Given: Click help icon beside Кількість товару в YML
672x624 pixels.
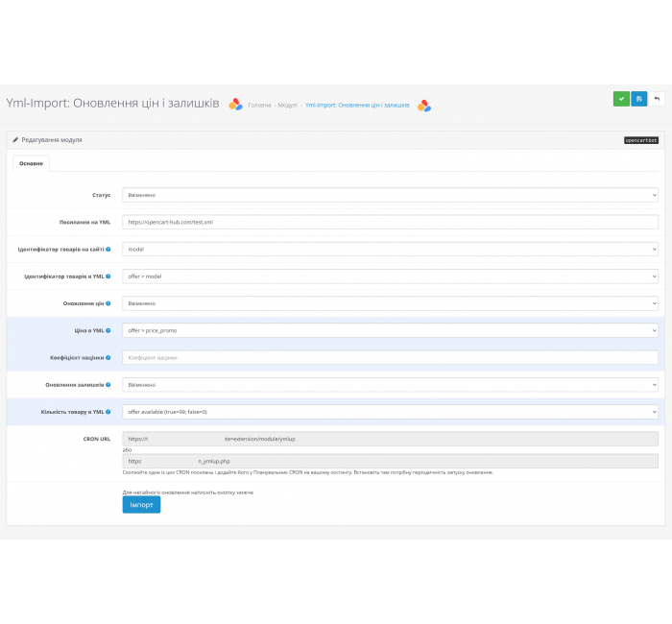Looking at the screenshot, I should pos(108,412).
